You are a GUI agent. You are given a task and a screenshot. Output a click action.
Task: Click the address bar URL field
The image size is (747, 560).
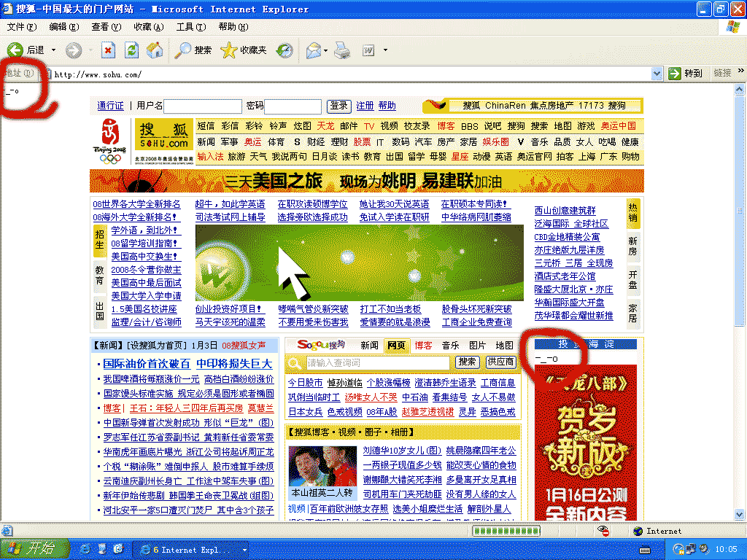pos(351,74)
